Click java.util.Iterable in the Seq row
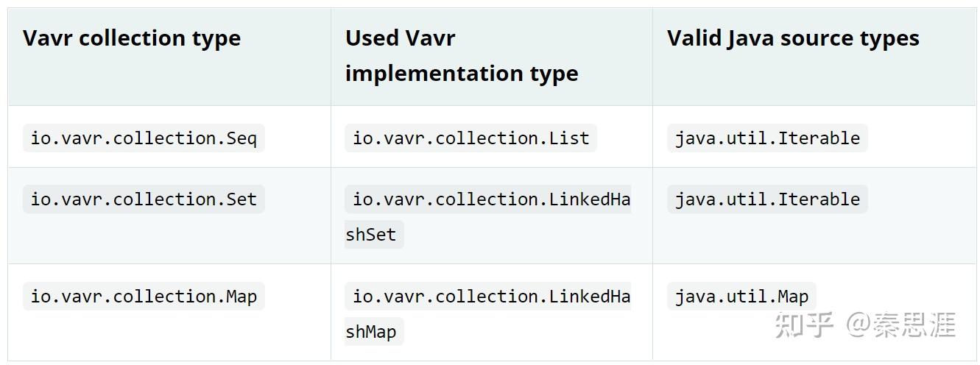This screenshot has width=980, height=365. tap(767, 138)
